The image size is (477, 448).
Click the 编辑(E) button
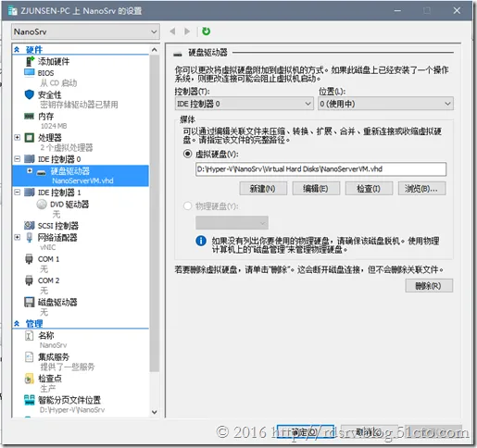click(316, 188)
